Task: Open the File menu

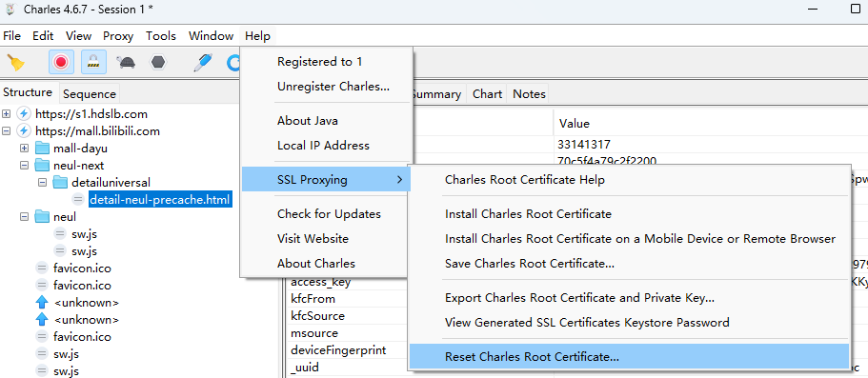Action: (x=11, y=36)
